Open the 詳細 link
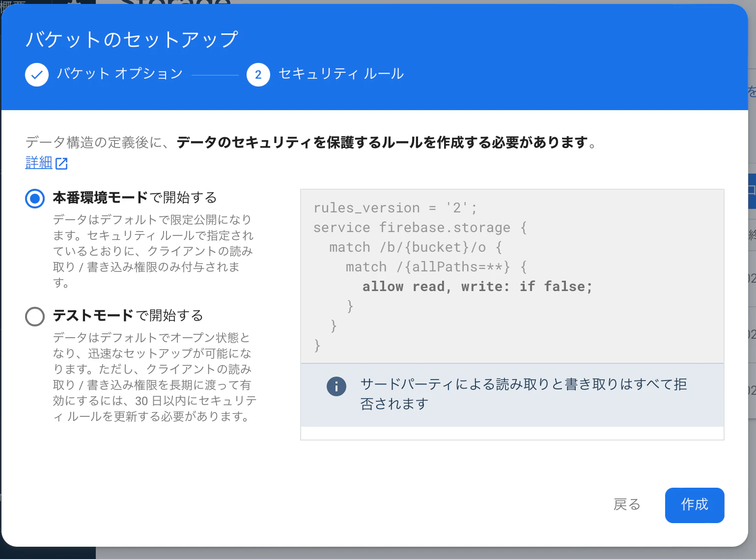This screenshot has height=559, width=756. pos(39,163)
